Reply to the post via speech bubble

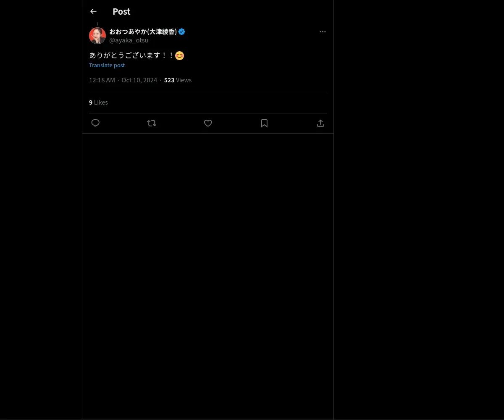coord(95,123)
